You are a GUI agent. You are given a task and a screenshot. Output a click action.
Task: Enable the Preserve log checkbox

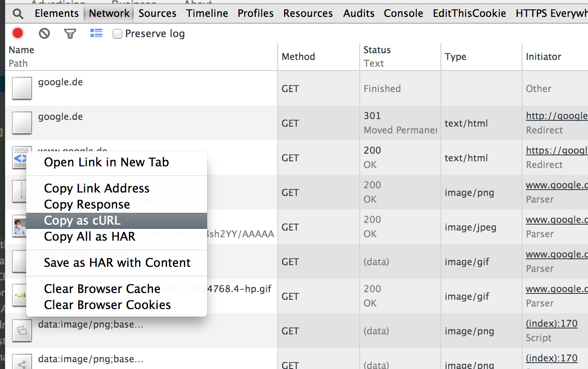[x=118, y=34]
